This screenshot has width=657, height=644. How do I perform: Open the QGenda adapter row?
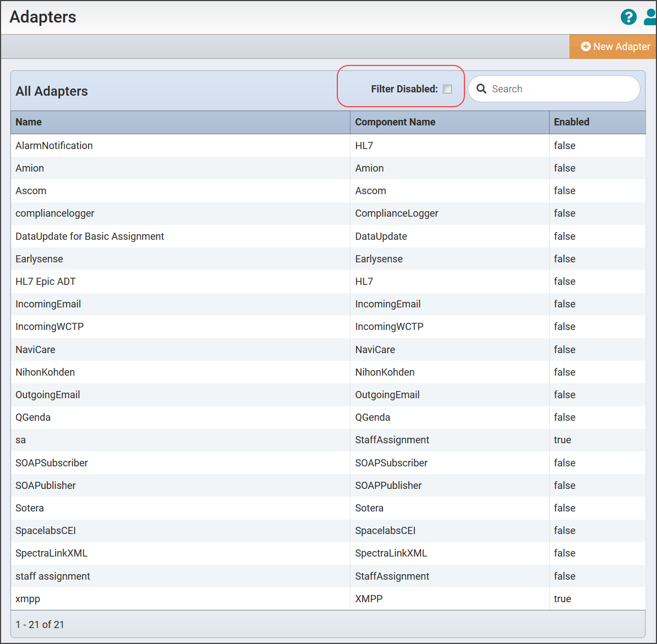pyautogui.click(x=33, y=417)
